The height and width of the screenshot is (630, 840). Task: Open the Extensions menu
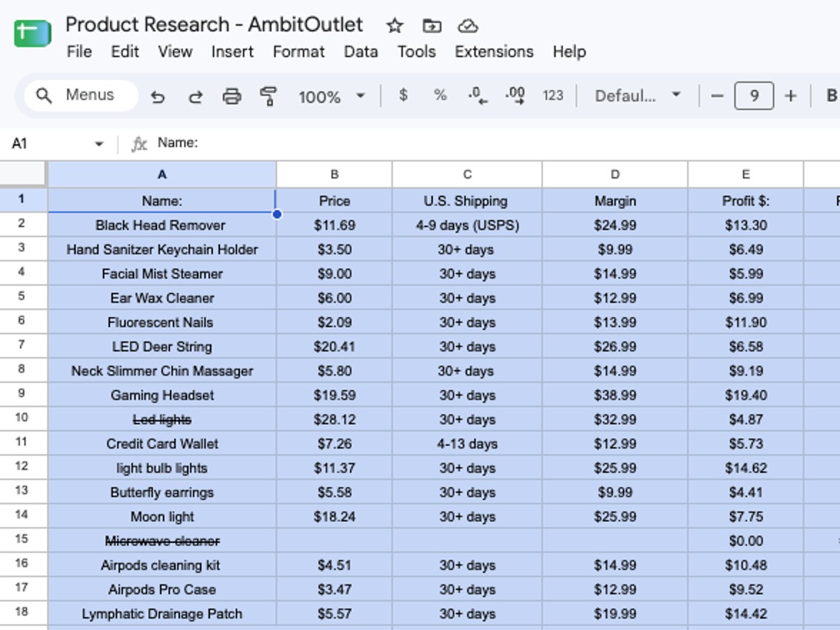[x=494, y=51]
